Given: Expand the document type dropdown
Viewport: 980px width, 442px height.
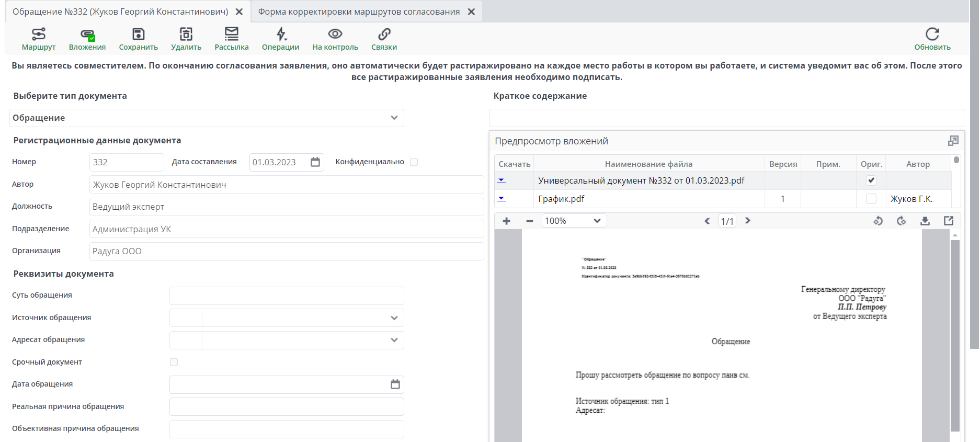Looking at the screenshot, I should click(394, 118).
